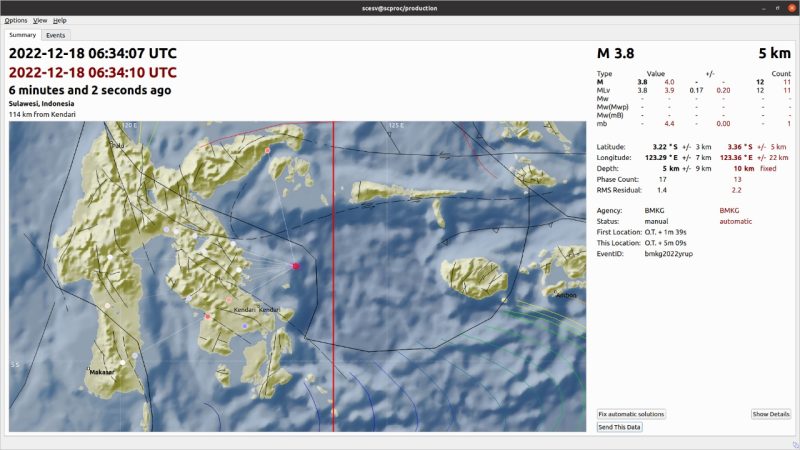Click the Ambon city label on the map
800x450 pixels.
(566, 296)
